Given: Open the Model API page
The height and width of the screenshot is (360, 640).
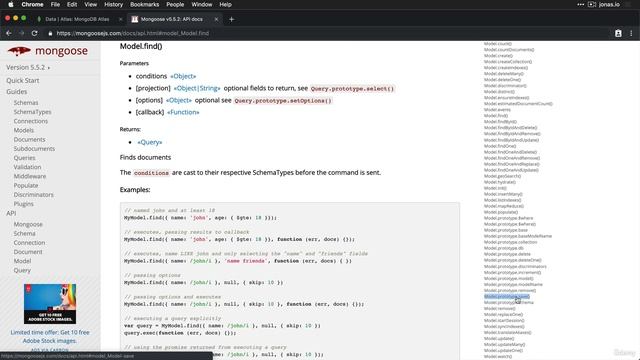Looking at the screenshot, I should (x=22, y=261).
